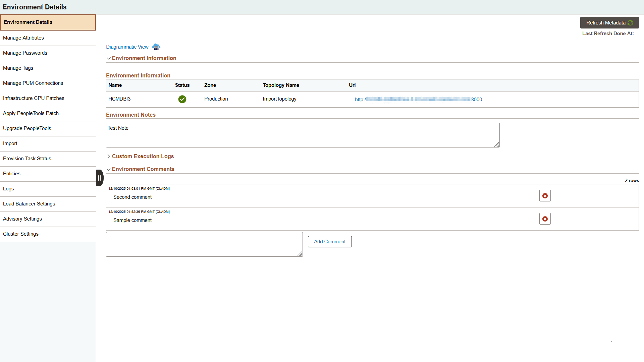Delete the 'Second comment' entry
The height and width of the screenshot is (362, 644).
coord(545,196)
